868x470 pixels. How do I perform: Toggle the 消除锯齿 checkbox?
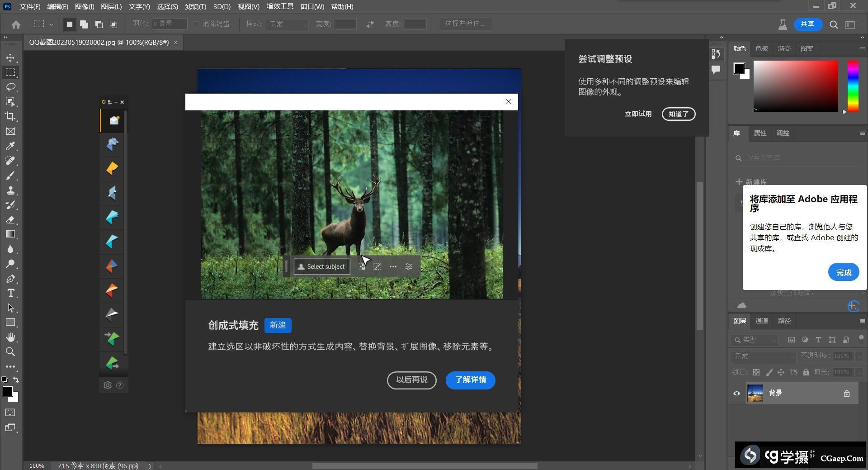pyautogui.click(x=196, y=24)
